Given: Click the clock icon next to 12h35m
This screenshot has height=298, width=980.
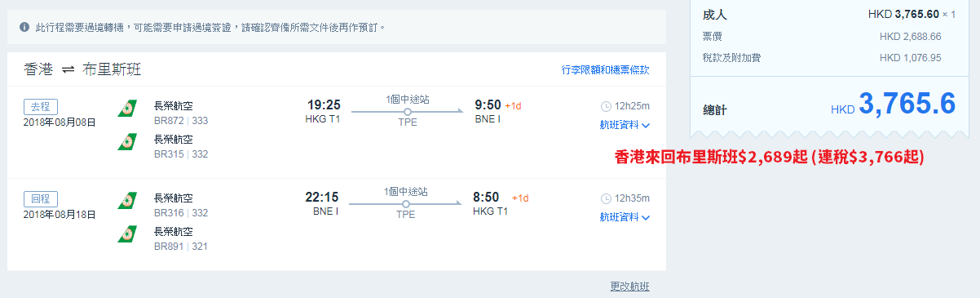Looking at the screenshot, I should [x=606, y=198].
